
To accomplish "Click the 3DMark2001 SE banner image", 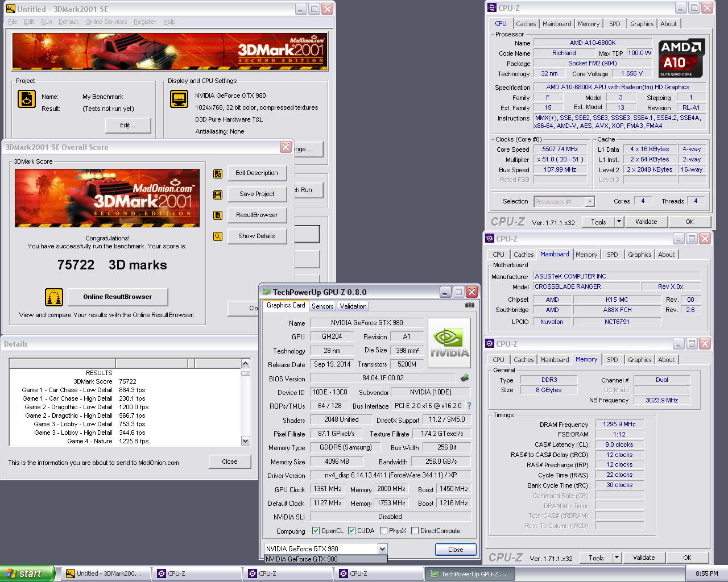I will (x=170, y=52).
